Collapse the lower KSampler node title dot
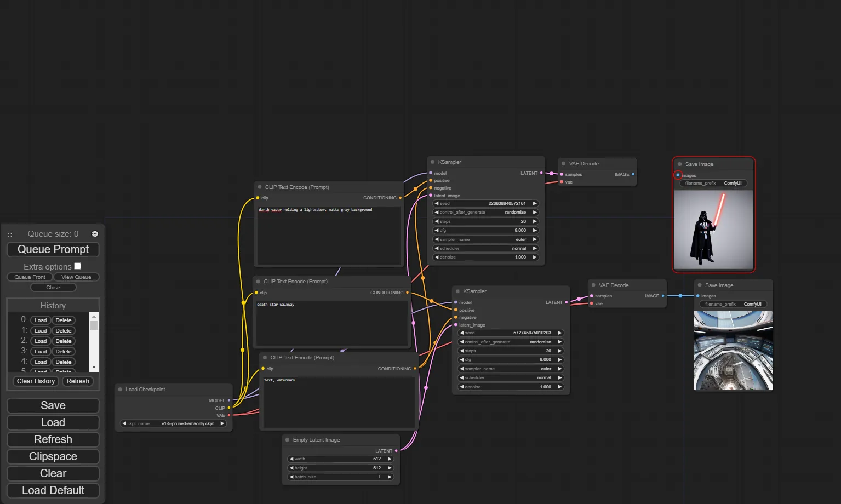 click(457, 291)
